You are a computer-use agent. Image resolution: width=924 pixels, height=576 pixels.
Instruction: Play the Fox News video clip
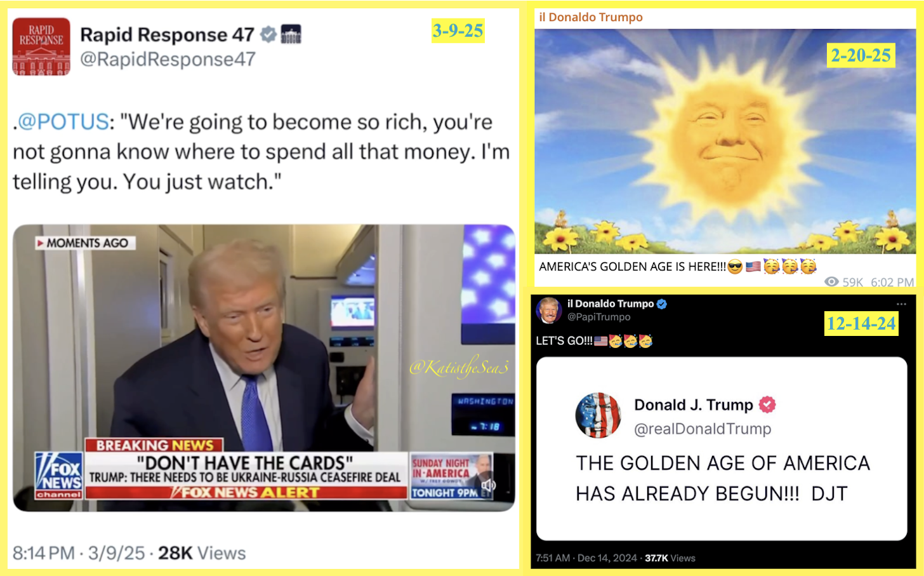264,368
